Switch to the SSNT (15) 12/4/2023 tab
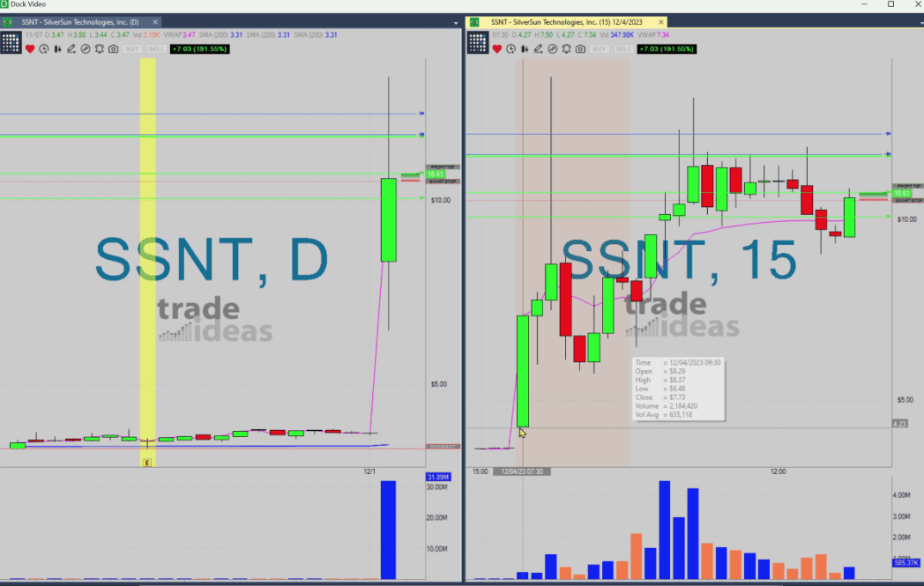This screenshot has width=924, height=586. 567,22
